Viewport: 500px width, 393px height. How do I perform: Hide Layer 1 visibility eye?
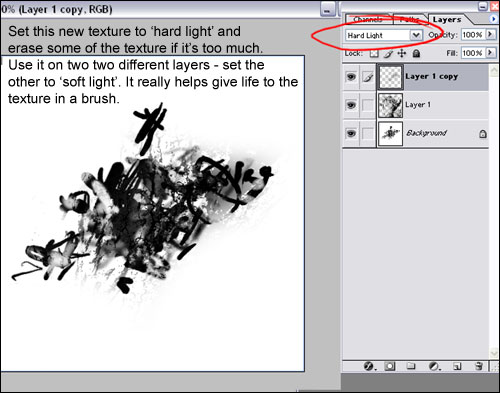click(x=351, y=105)
